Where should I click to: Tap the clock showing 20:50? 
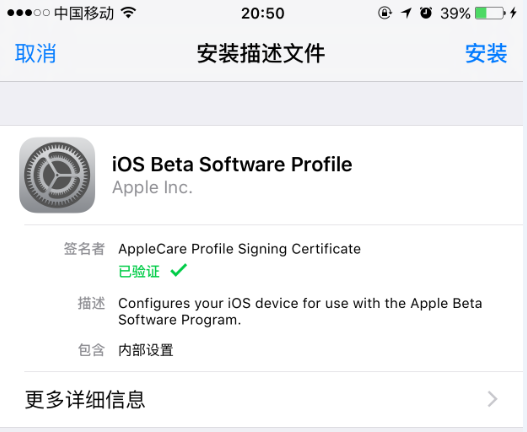coord(263,13)
